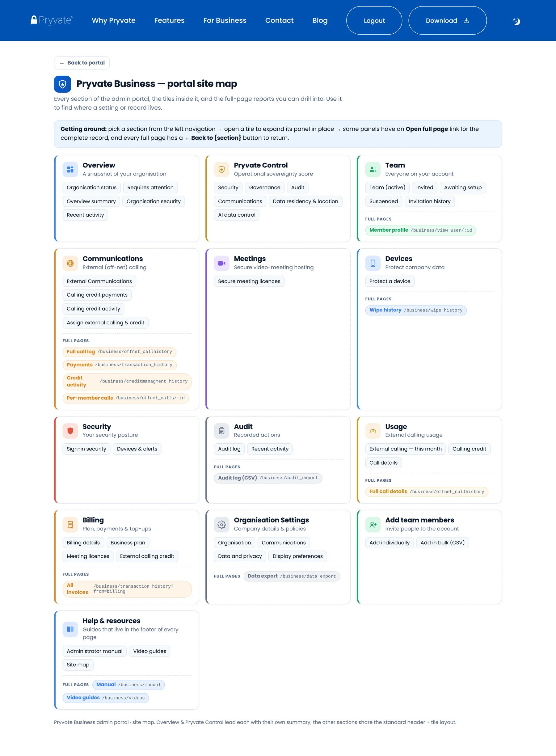Viewport: 556px width, 756px height.
Task: Click the Meetings video camera icon
Action: [221, 263]
